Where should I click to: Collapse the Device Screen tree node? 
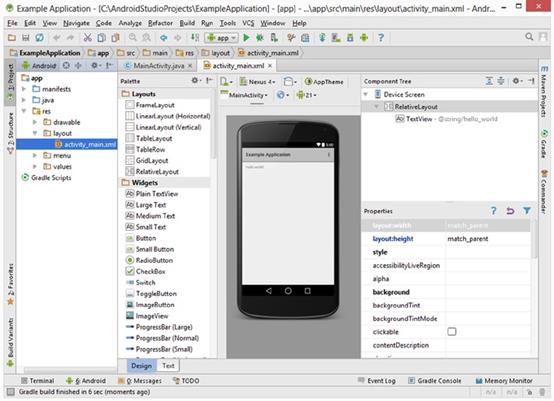coord(366,94)
